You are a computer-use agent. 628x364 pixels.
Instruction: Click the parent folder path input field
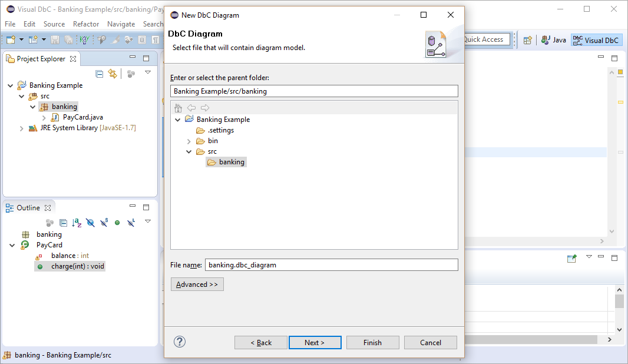314,91
